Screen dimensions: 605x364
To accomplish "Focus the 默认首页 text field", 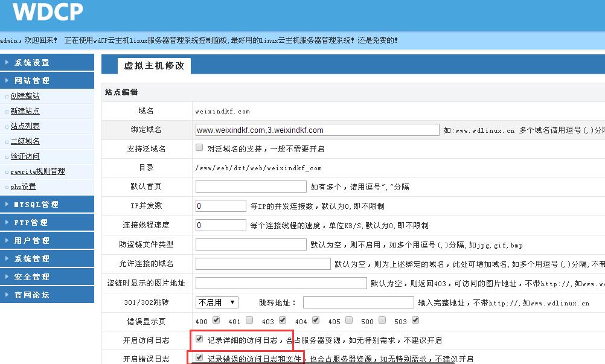I will coord(251,187).
